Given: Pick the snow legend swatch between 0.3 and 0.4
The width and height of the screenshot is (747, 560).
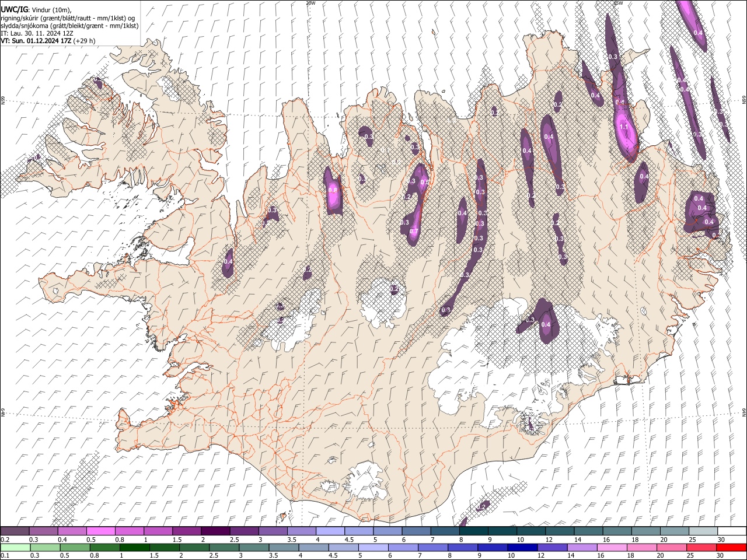Looking at the screenshot, I should [x=43, y=531].
